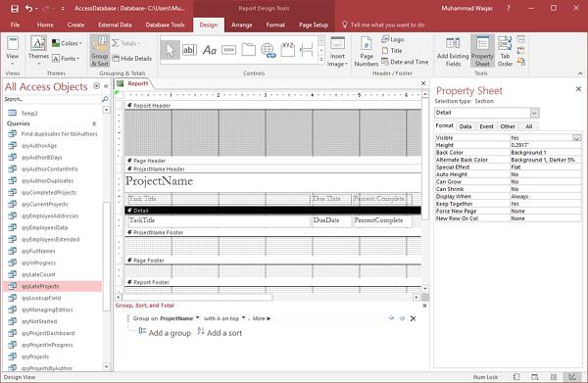Select the Label control tool
Viewport: 588px width, 383px height.
click(210, 50)
